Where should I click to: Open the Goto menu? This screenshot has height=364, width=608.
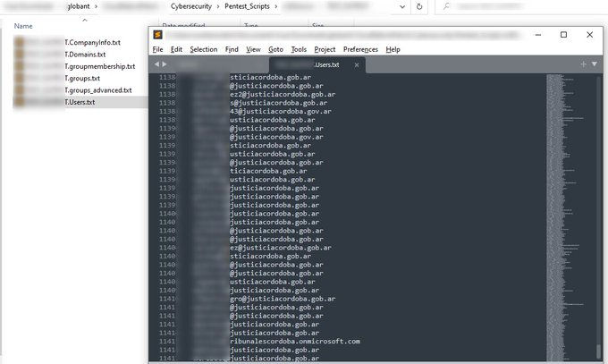coord(275,49)
